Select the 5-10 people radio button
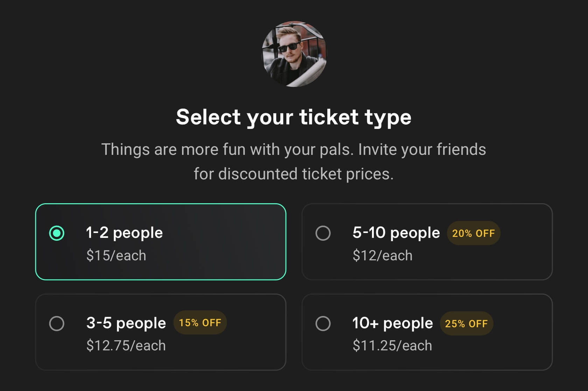 pos(323,233)
